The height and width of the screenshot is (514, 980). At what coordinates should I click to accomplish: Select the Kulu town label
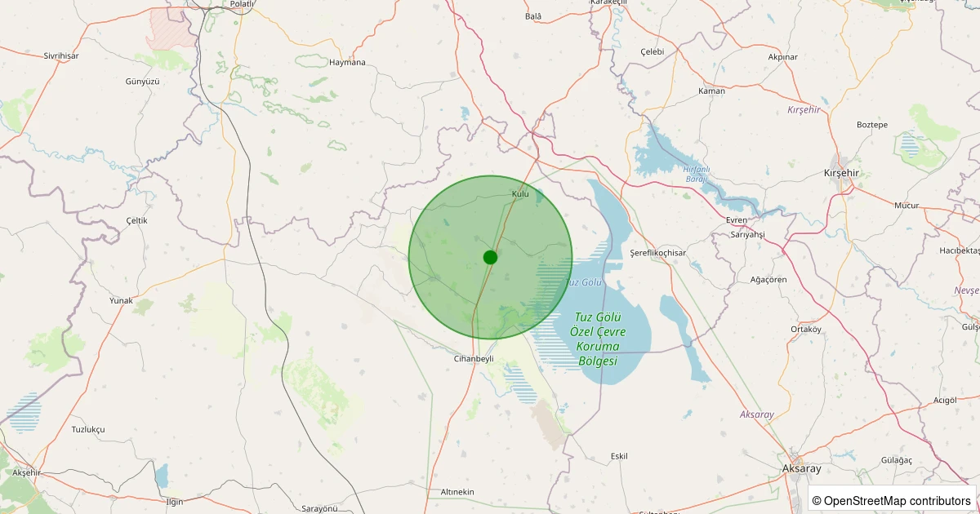coord(520,193)
